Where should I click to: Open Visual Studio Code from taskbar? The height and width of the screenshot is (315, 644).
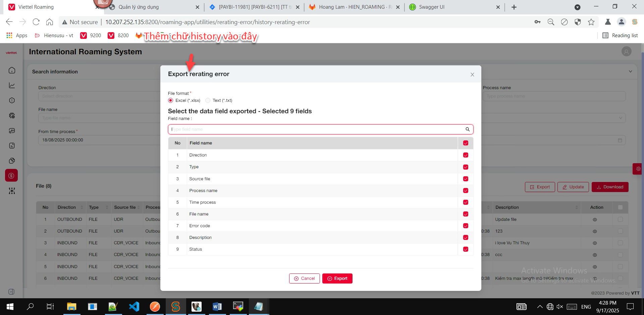134,306
